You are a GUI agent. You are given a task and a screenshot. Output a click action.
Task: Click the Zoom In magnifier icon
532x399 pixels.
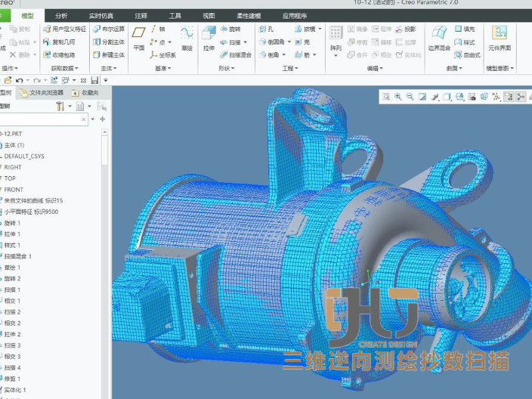point(397,97)
